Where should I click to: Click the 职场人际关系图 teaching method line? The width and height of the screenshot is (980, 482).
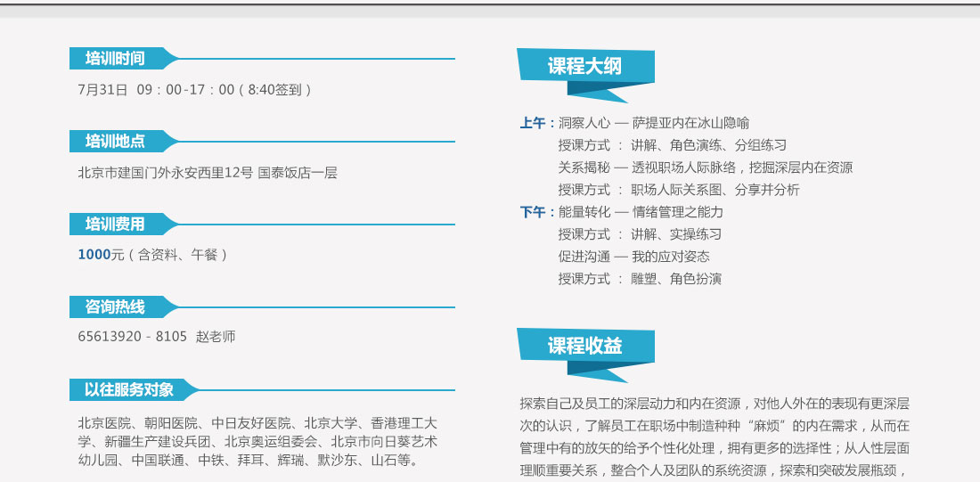tap(679, 190)
